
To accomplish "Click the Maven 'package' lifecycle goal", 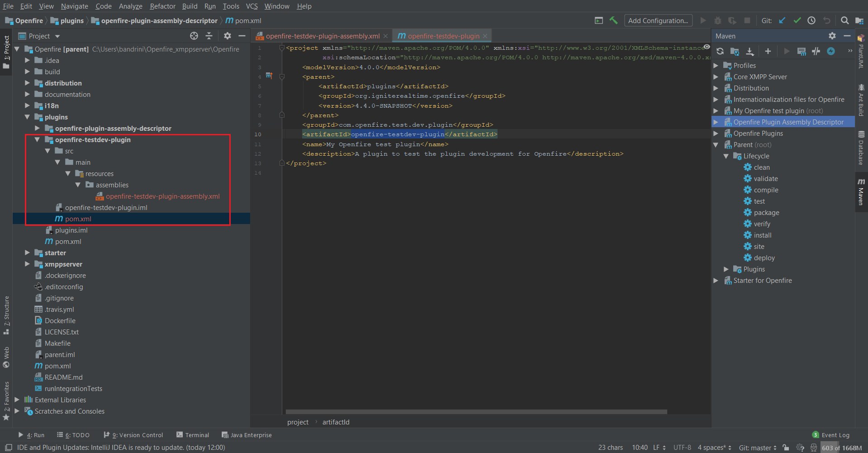I will (x=766, y=213).
